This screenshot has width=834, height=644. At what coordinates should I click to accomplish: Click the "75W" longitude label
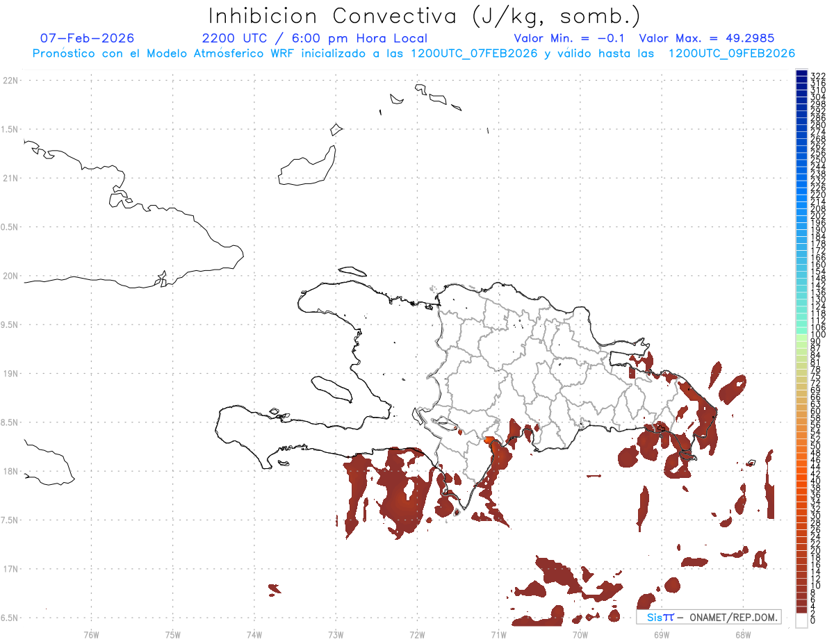(x=172, y=634)
